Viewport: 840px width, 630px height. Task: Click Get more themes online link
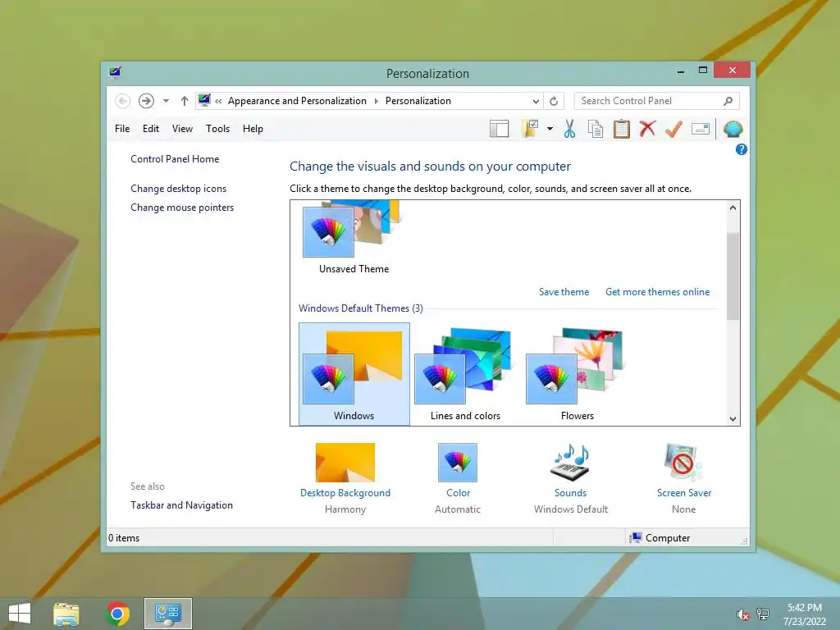[x=657, y=292]
